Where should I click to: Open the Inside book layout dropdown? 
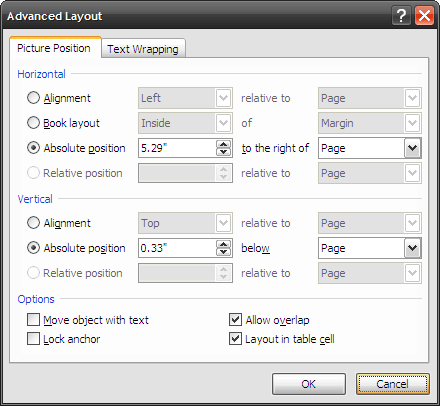tap(223, 123)
